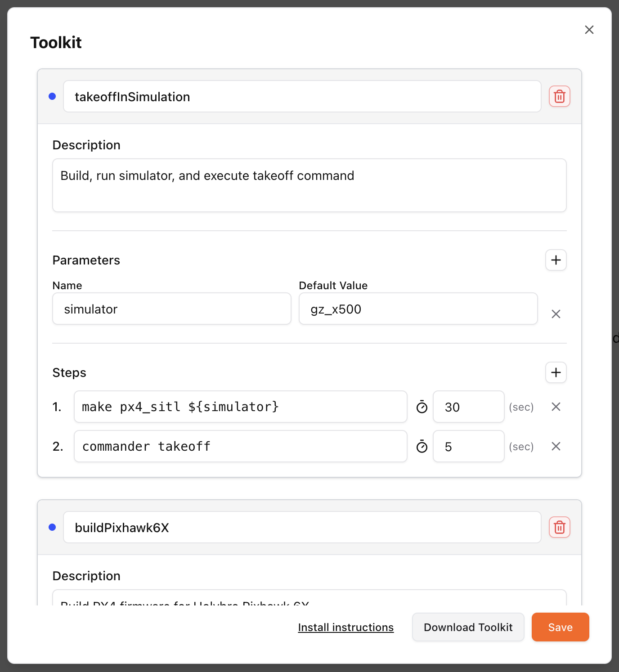The image size is (619, 672).
Task: Remove the simulator parameter row
Action: [x=556, y=314]
